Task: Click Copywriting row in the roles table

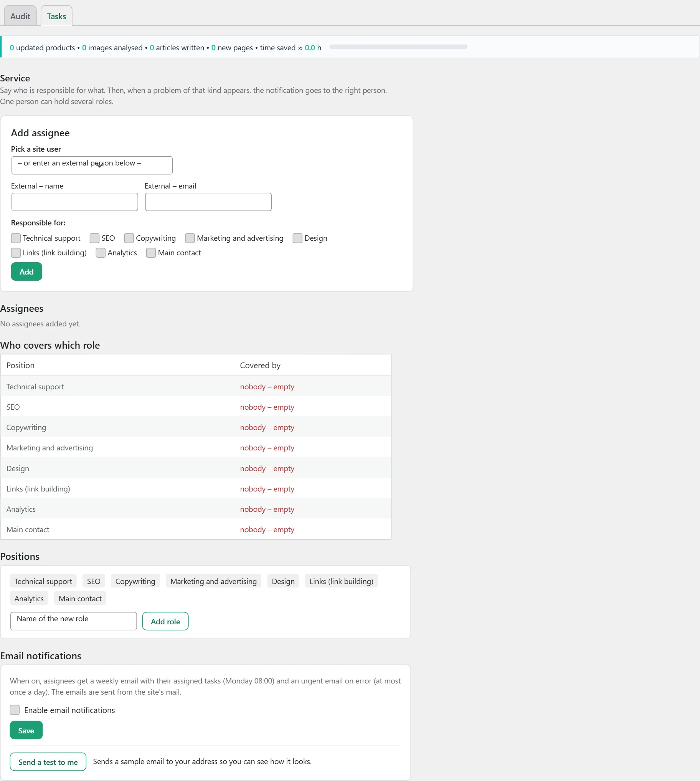Action: click(196, 427)
